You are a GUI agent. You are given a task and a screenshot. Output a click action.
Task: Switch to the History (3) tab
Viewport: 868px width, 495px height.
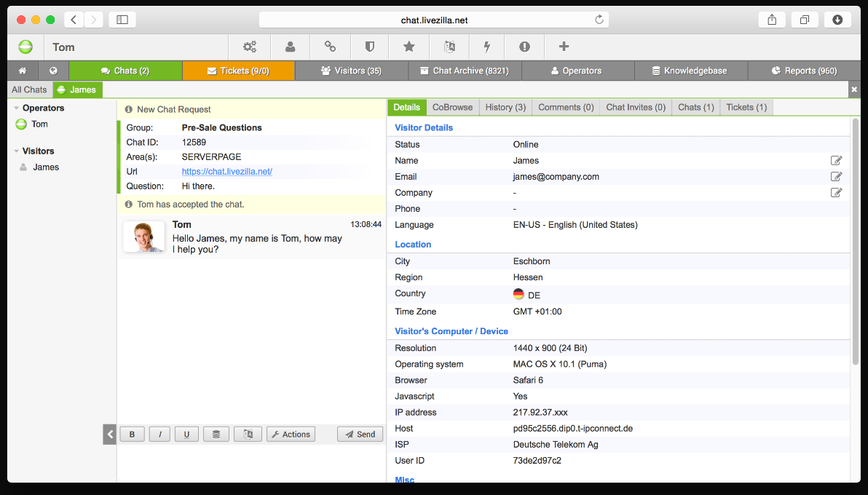pyautogui.click(x=505, y=107)
